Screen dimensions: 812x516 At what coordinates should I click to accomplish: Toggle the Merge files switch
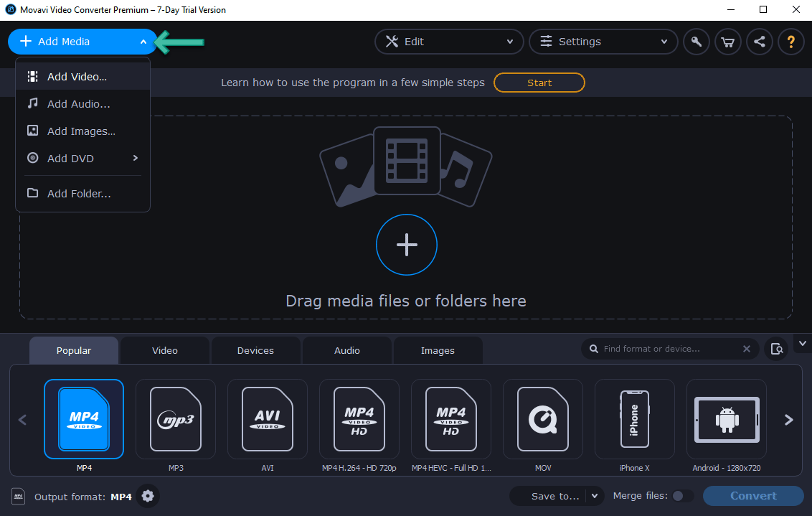[x=683, y=496]
